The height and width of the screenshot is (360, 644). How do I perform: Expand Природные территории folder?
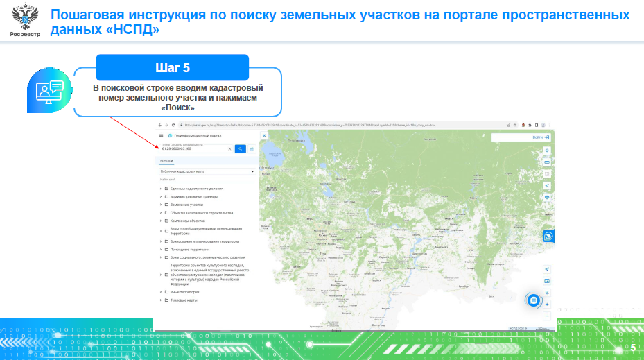pos(161,250)
